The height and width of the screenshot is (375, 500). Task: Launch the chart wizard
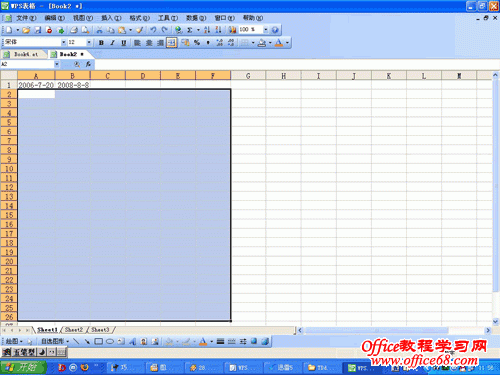pyautogui.click(x=232, y=30)
